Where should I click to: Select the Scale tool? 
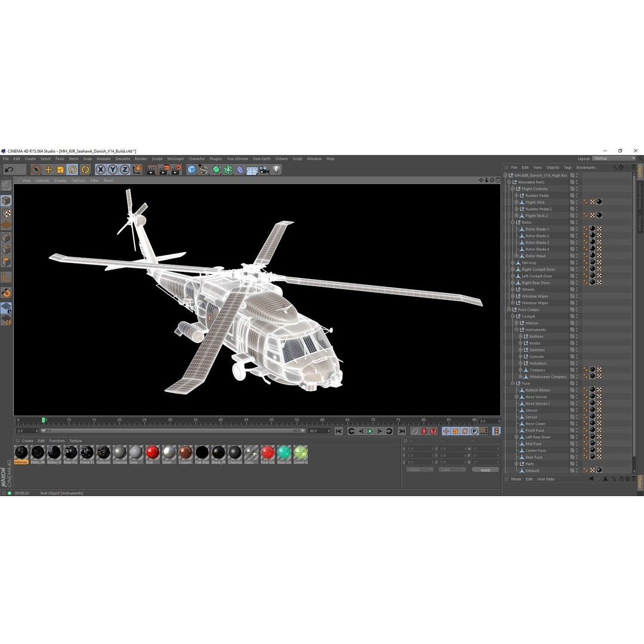click(x=60, y=169)
